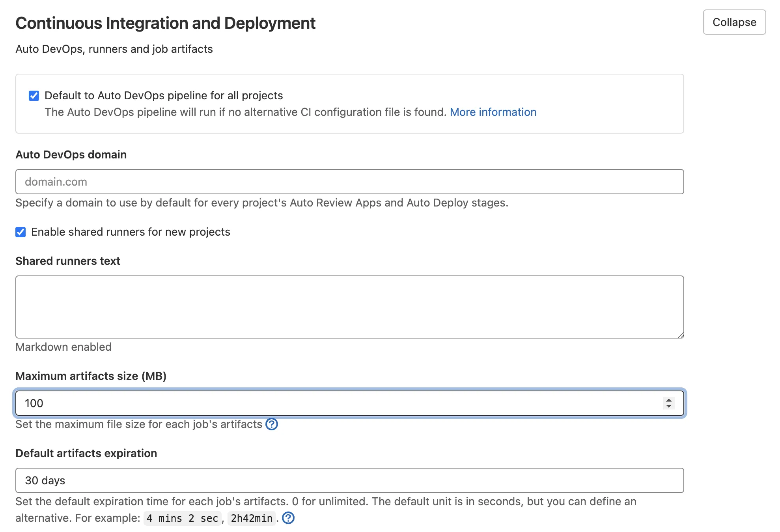This screenshot has height=532, width=780.
Task: Click the 'Default to Auto DevOps pipeline' label
Action: [x=164, y=96]
